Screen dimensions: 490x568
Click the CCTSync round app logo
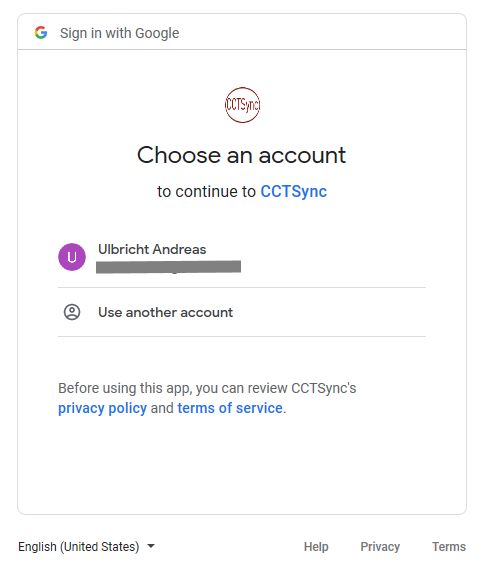pyautogui.click(x=242, y=105)
